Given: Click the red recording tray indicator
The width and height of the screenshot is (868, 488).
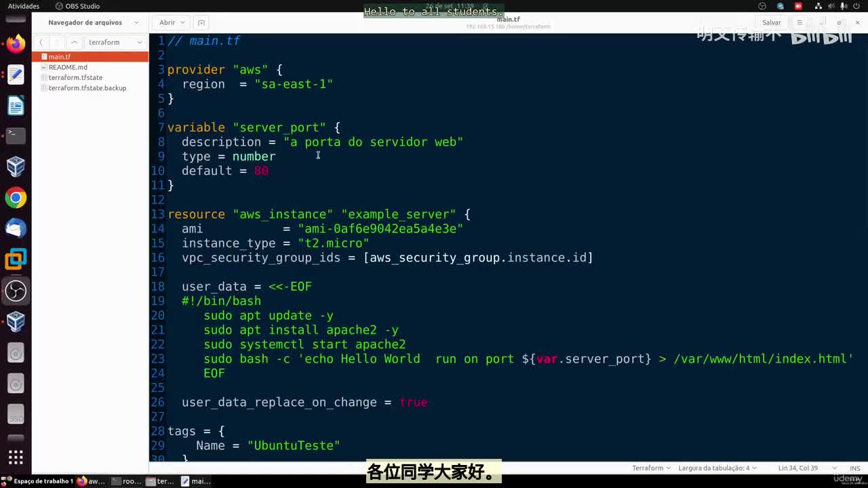Looking at the screenshot, I should (x=798, y=6).
